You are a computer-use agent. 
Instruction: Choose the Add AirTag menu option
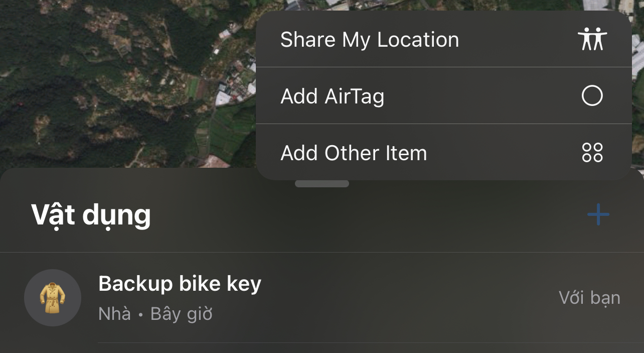click(332, 96)
